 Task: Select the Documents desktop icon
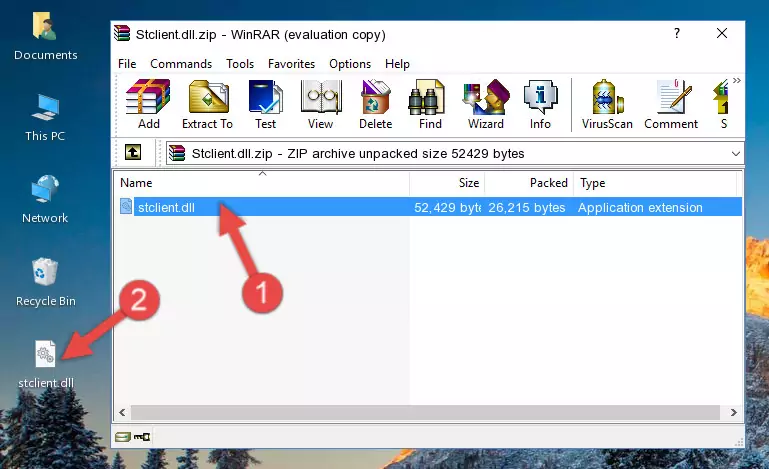[x=45, y=36]
